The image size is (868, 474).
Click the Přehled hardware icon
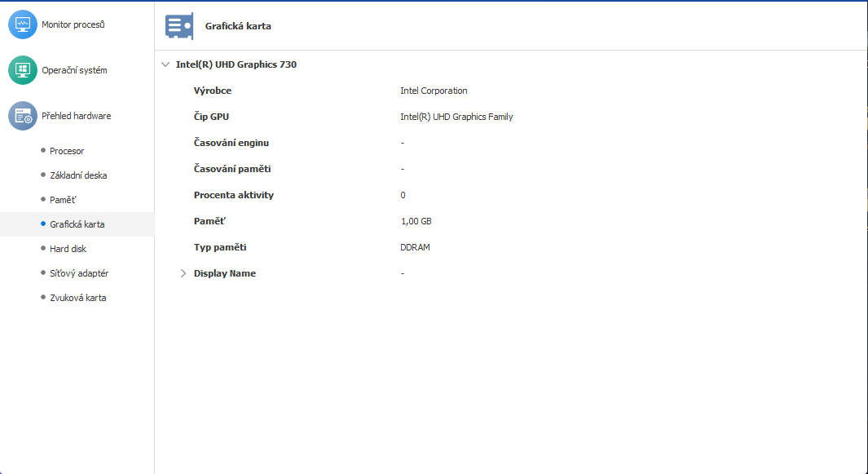[x=23, y=115]
